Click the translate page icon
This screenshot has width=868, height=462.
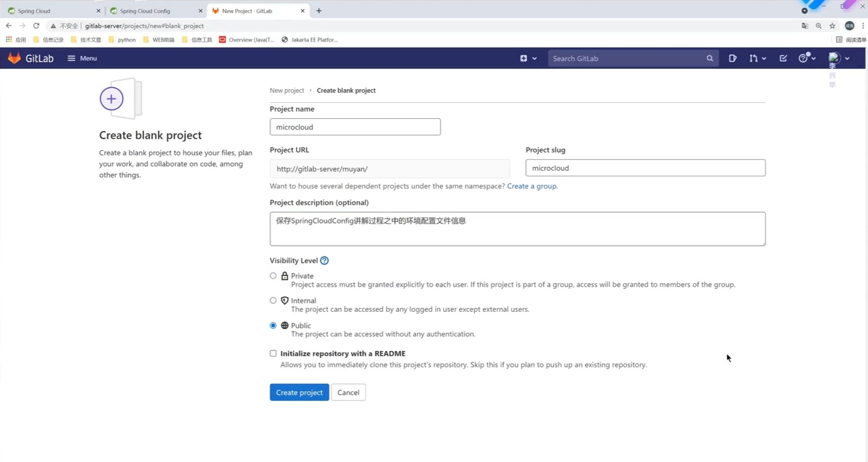[x=805, y=26]
